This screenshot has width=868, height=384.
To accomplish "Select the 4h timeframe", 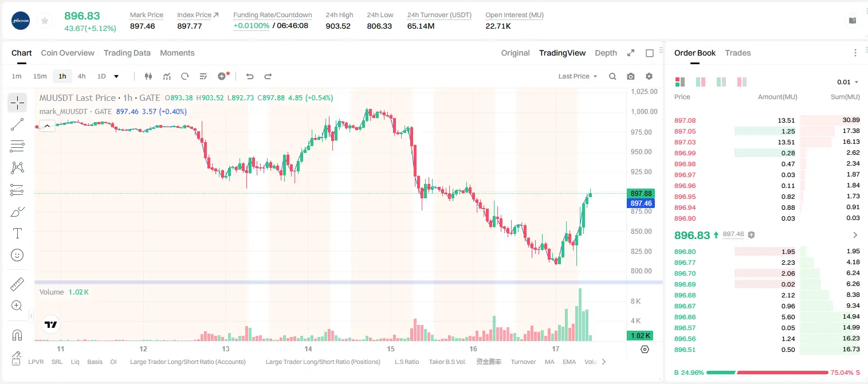I will point(81,76).
